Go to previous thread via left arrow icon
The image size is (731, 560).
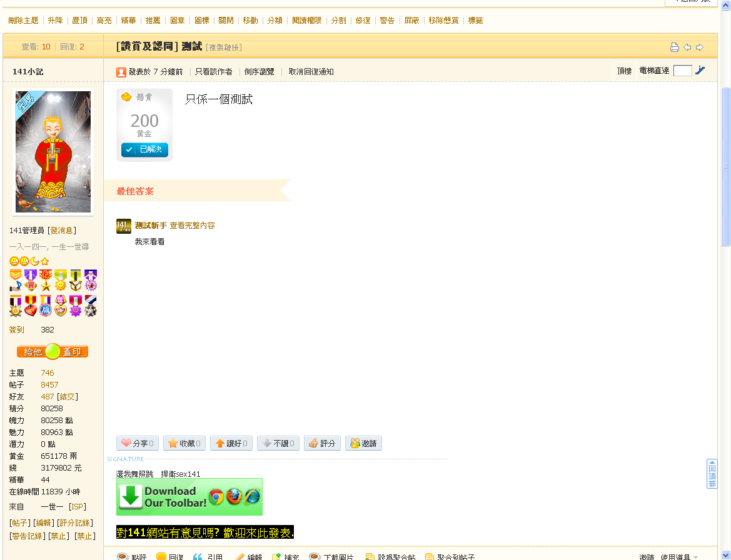pos(687,46)
